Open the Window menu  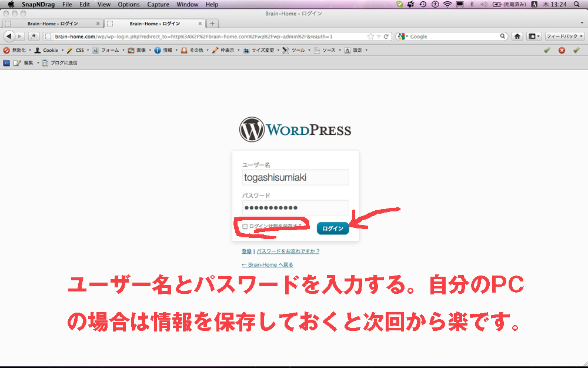point(188,5)
